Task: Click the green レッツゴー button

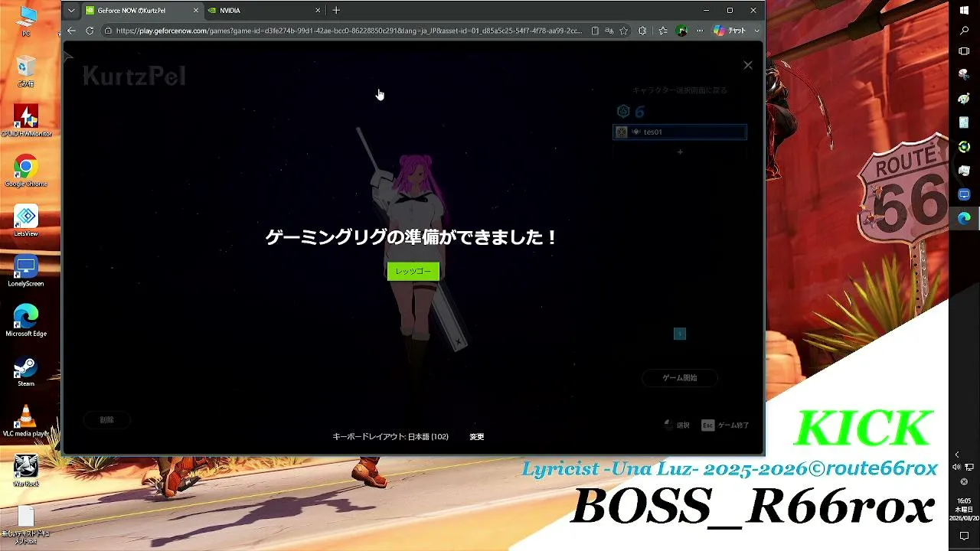Action: click(x=413, y=271)
